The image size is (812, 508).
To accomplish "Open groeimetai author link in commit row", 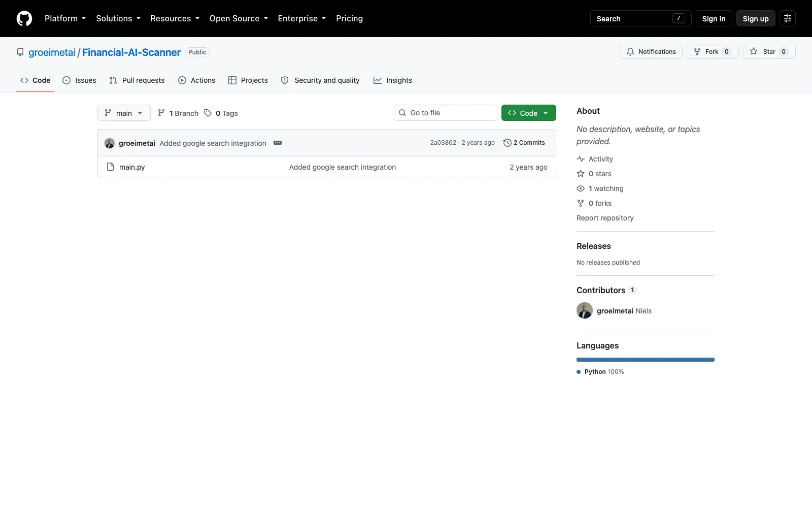I will pyautogui.click(x=137, y=143).
